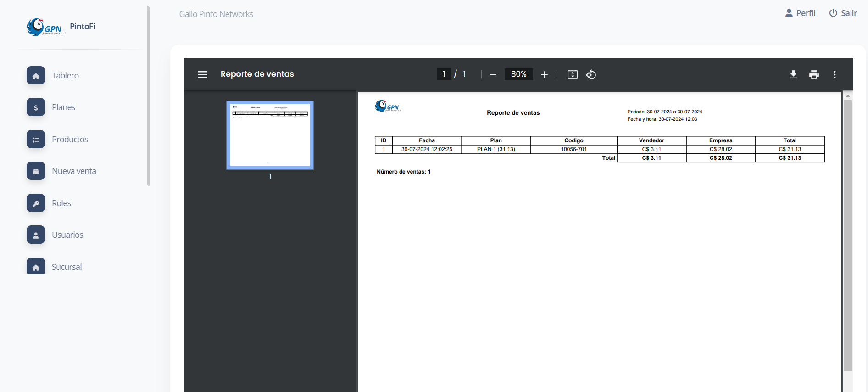Open the PDF viewer more actions menu
This screenshot has height=392, width=868.
click(835, 74)
